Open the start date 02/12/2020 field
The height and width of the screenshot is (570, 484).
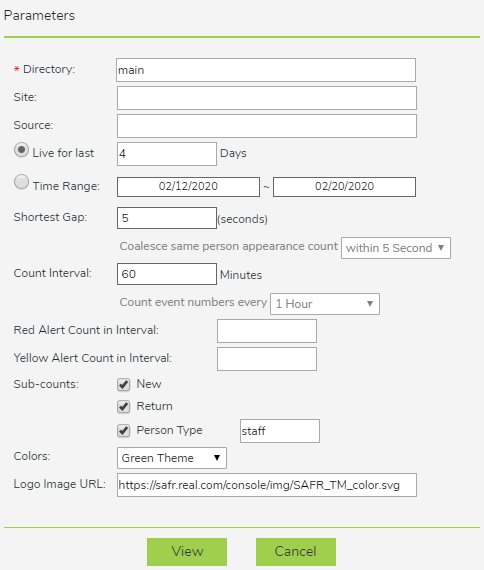click(x=188, y=187)
